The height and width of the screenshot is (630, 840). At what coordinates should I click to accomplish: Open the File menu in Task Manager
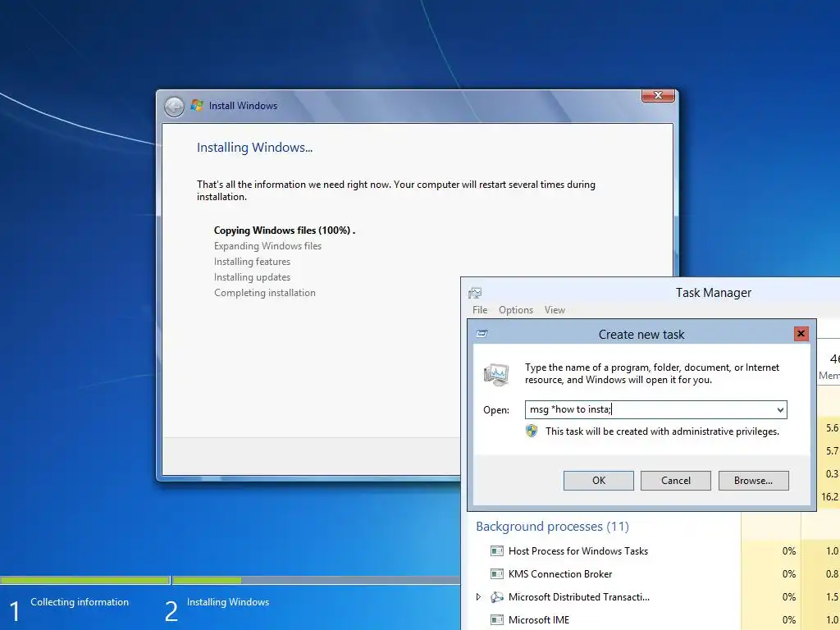(480, 309)
